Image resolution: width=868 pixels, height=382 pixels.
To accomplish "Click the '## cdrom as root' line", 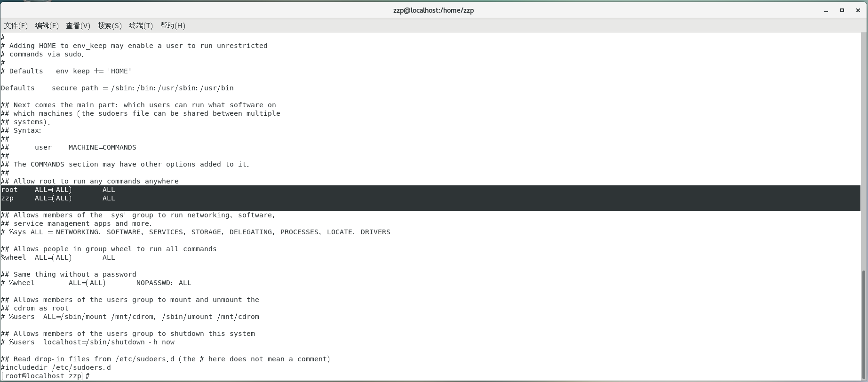I will [x=35, y=308].
